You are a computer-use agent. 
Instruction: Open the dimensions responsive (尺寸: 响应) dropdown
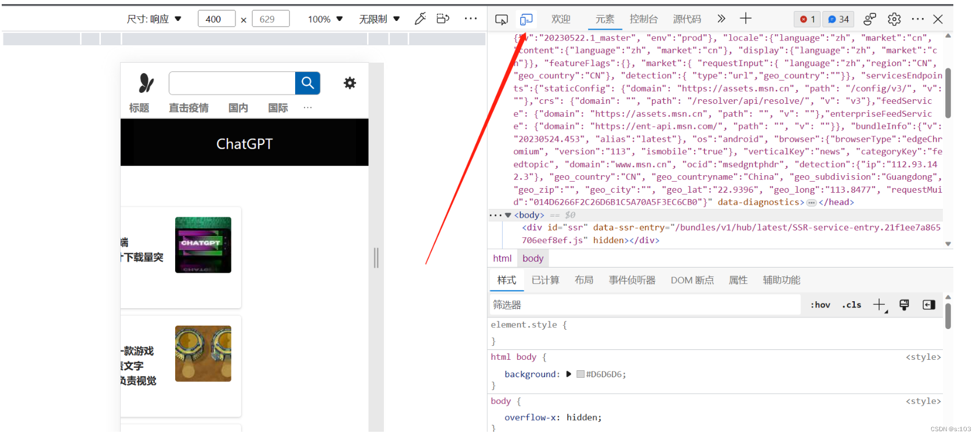[154, 19]
